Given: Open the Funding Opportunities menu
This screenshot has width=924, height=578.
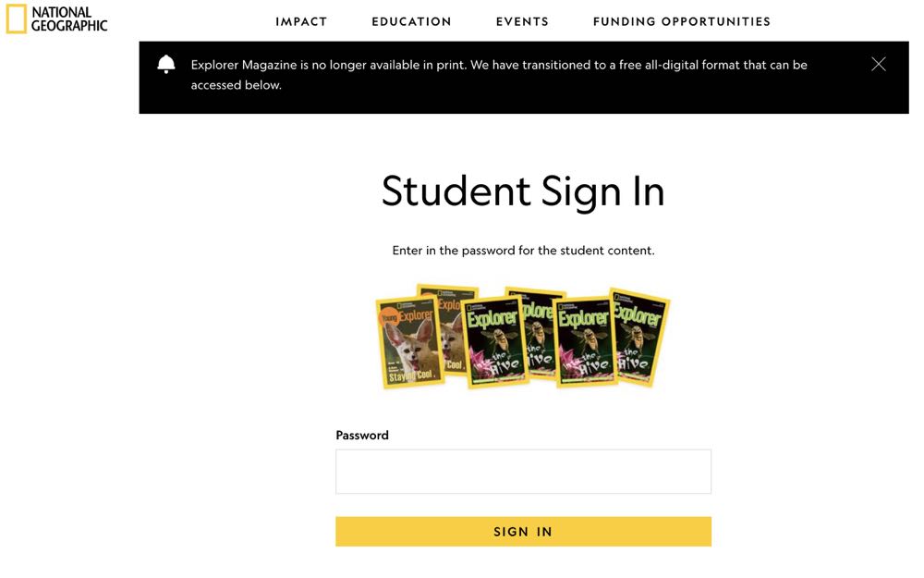Looking at the screenshot, I should coord(682,22).
